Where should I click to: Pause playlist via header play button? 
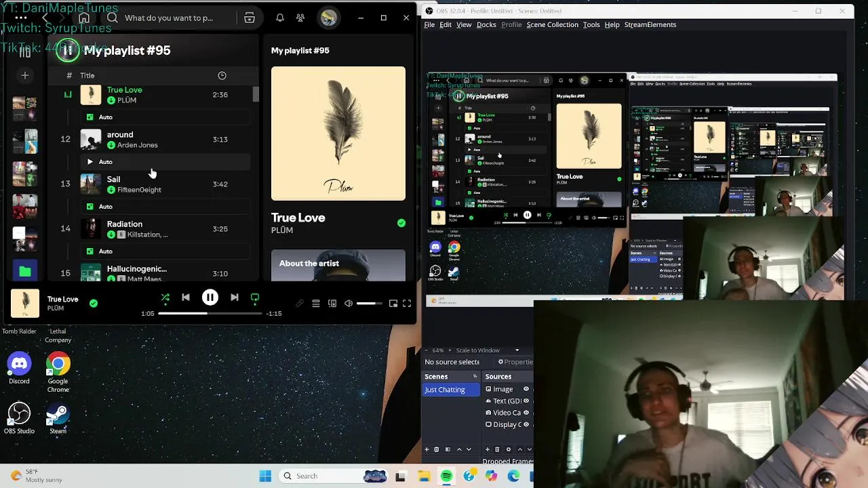68,50
